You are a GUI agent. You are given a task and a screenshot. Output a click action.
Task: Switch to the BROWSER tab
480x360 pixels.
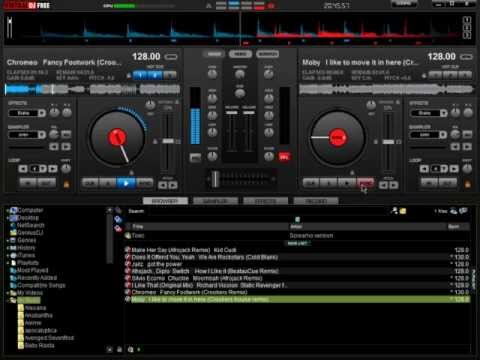[x=165, y=201]
